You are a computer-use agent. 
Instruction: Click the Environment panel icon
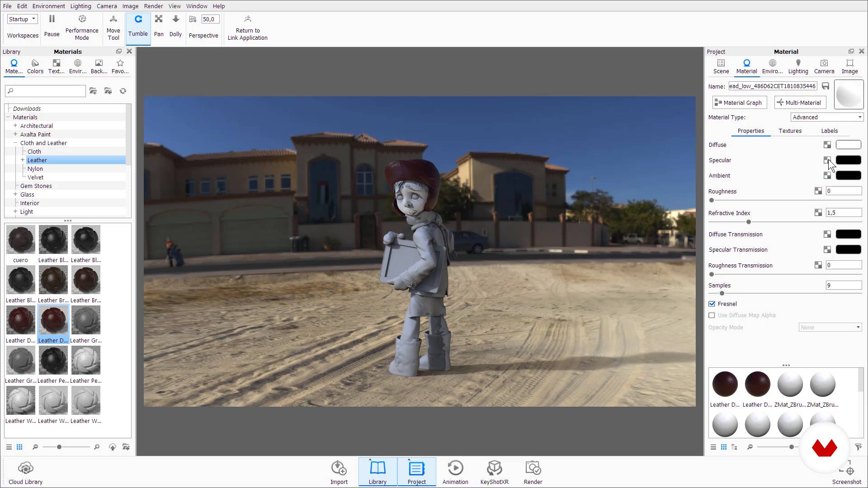coord(773,63)
